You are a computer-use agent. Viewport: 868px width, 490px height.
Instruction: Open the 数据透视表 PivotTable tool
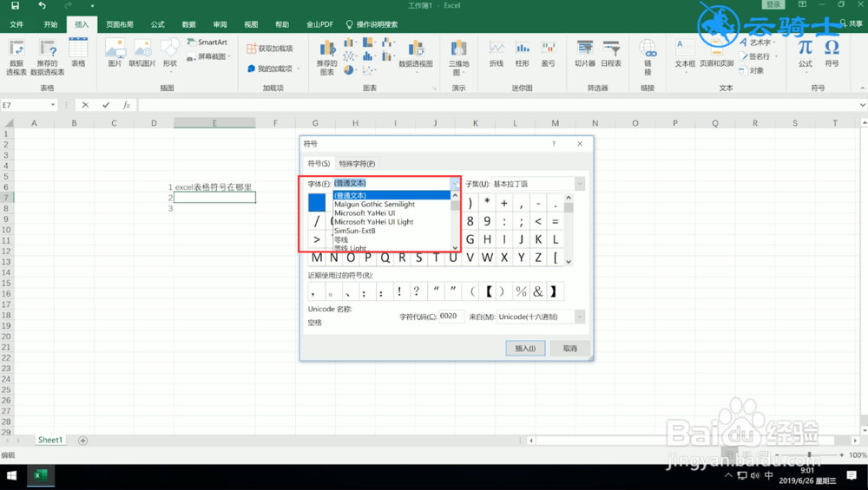[x=16, y=57]
